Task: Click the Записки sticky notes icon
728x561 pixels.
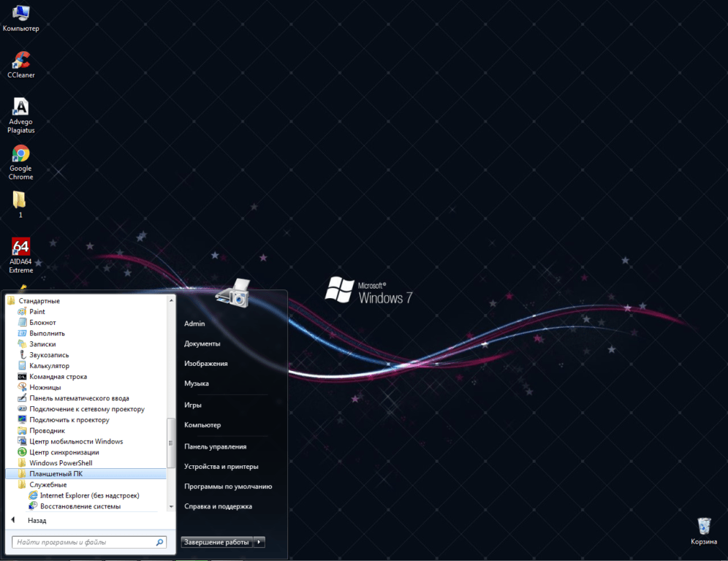Action: [x=22, y=344]
